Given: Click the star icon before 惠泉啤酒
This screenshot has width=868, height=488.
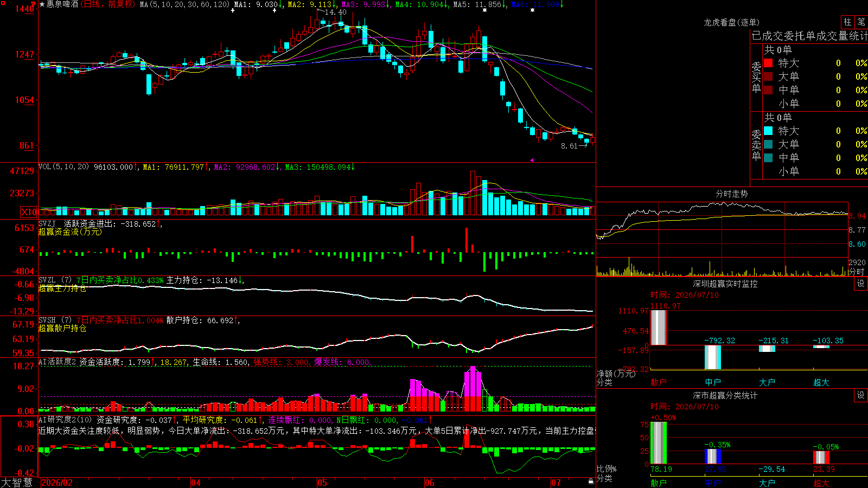Looking at the screenshot, I should pyautogui.click(x=42, y=4).
